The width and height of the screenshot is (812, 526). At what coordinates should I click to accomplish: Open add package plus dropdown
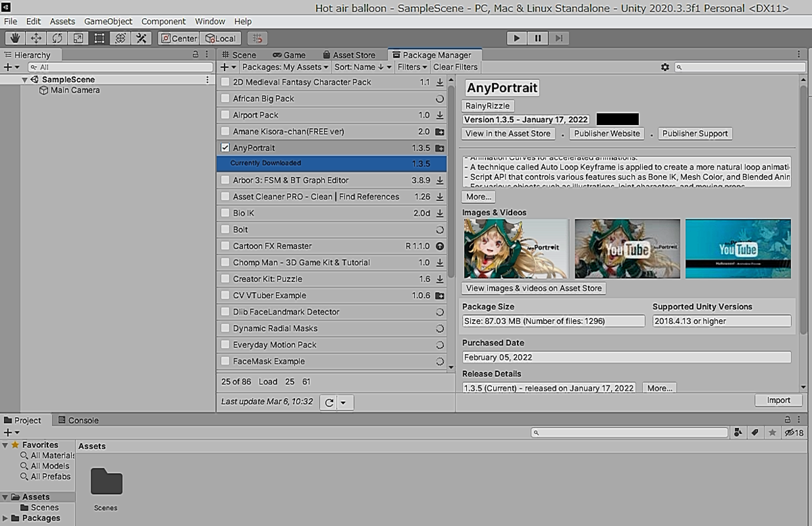pos(228,67)
